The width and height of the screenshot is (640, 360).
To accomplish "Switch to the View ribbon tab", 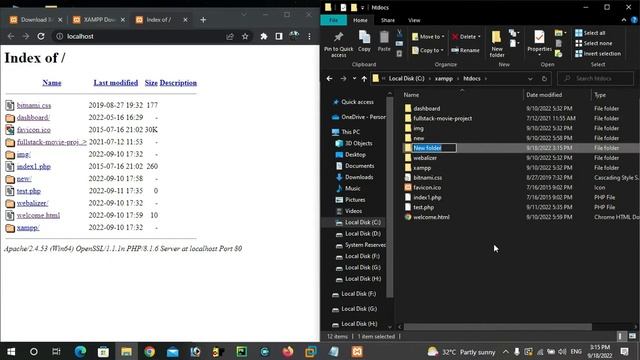I will click(x=414, y=20).
